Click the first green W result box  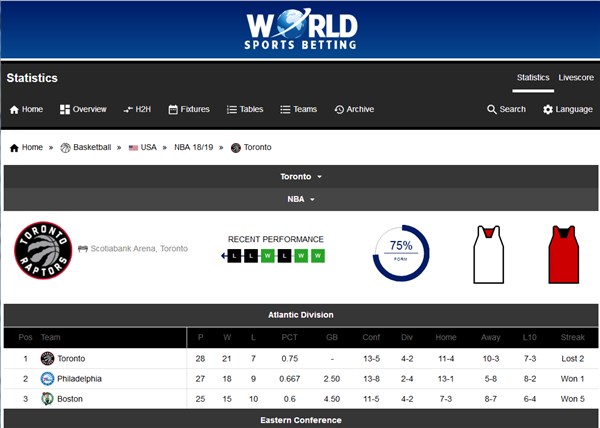(268, 256)
